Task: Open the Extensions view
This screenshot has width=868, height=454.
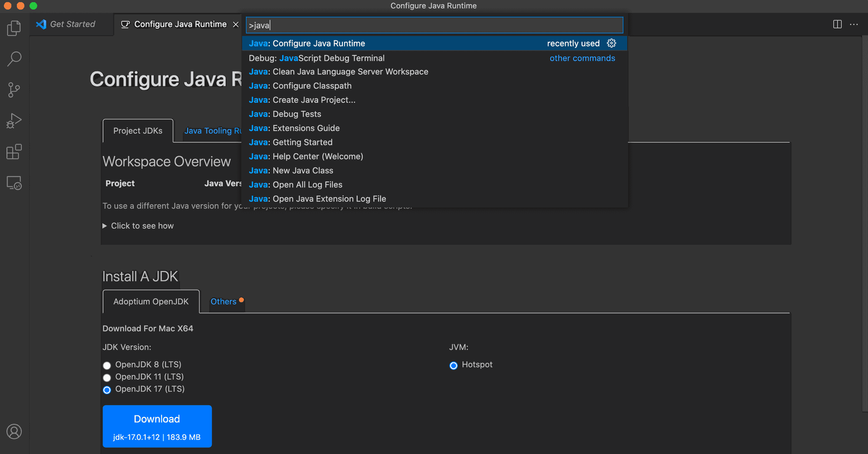Action: (x=14, y=152)
